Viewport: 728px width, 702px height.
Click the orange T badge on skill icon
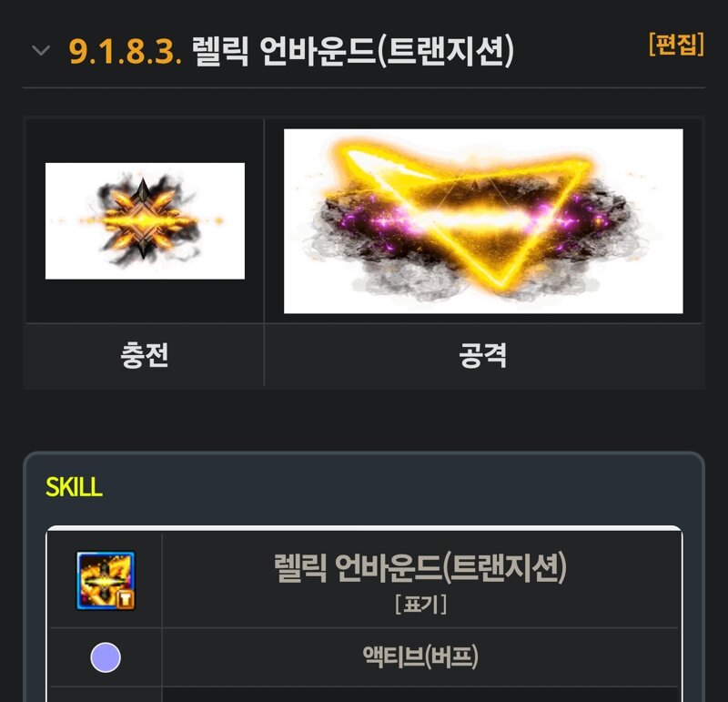(x=126, y=599)
